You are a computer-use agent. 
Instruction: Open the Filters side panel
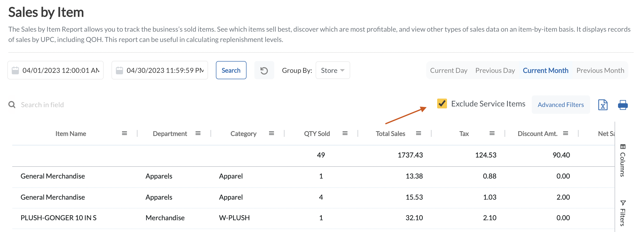point(622,213)
